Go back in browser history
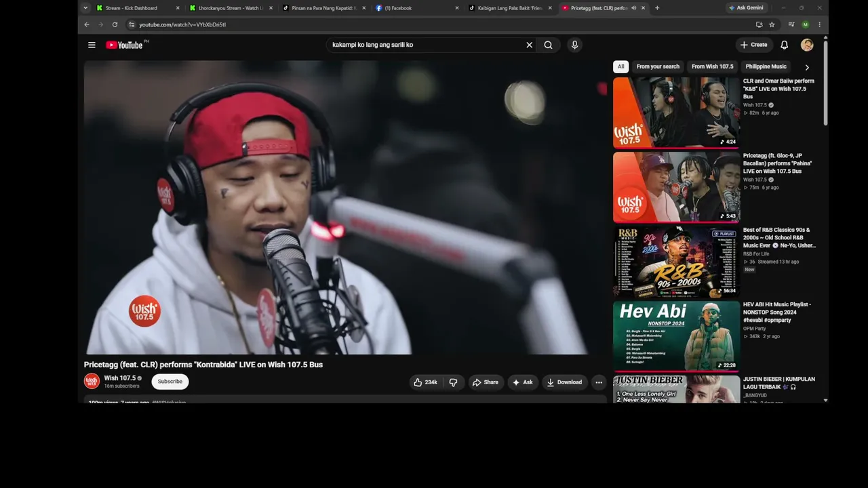This screenshot has width=868, height=488. pyautogui.click(x=87, y=25)
